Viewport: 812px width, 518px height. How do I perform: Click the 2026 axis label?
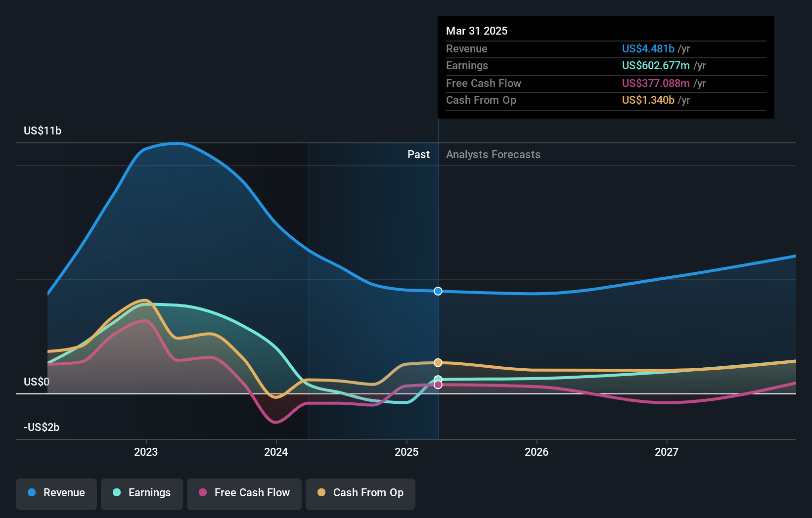coord(537,452)
